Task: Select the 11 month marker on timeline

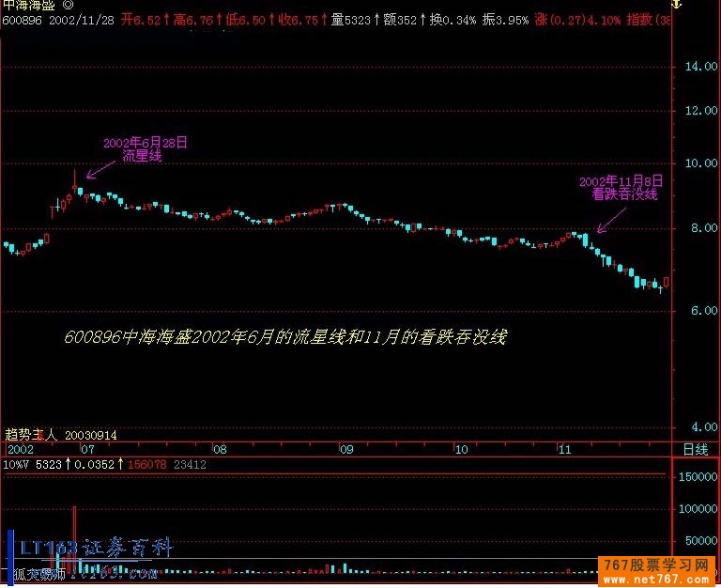Action: (x=564, y=450)
